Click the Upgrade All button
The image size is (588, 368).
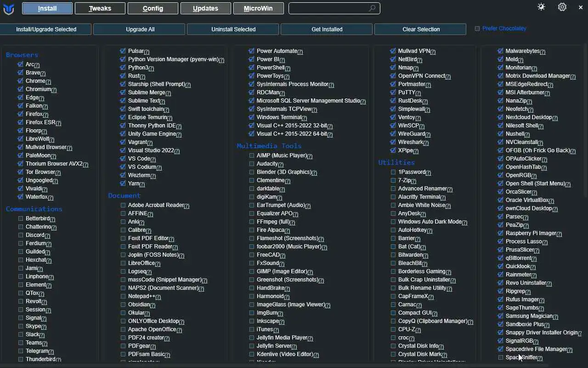[x=140, y=29]
